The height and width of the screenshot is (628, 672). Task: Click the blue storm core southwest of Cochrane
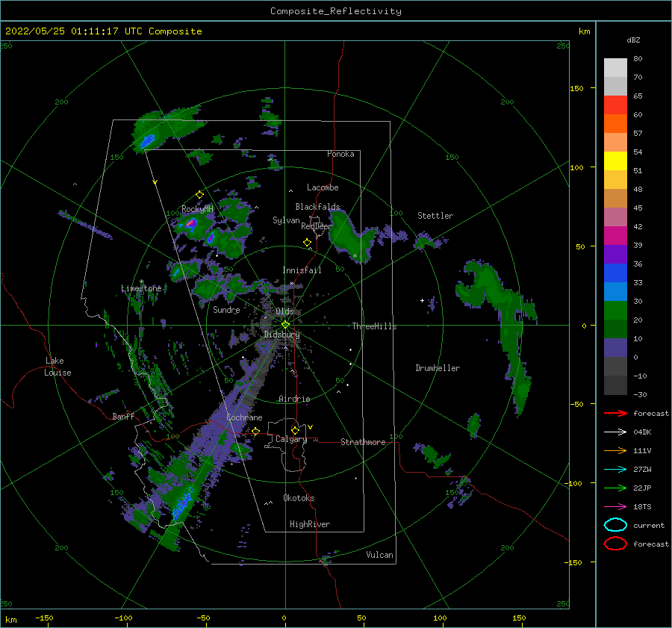(x=184, y=504)
